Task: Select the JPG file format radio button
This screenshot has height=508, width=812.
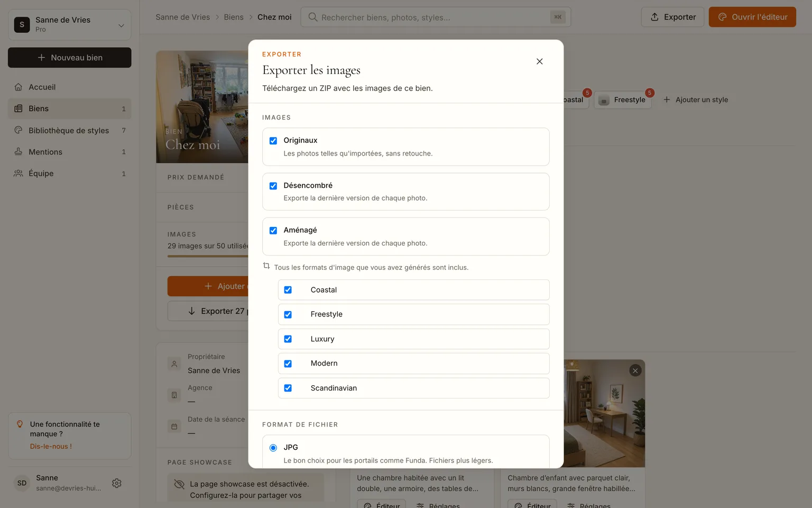Action: coord(273,448)
